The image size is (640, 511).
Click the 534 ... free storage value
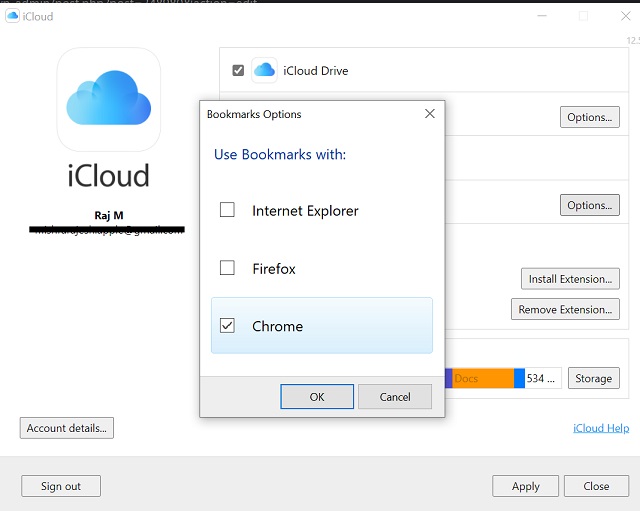(543, 378)
